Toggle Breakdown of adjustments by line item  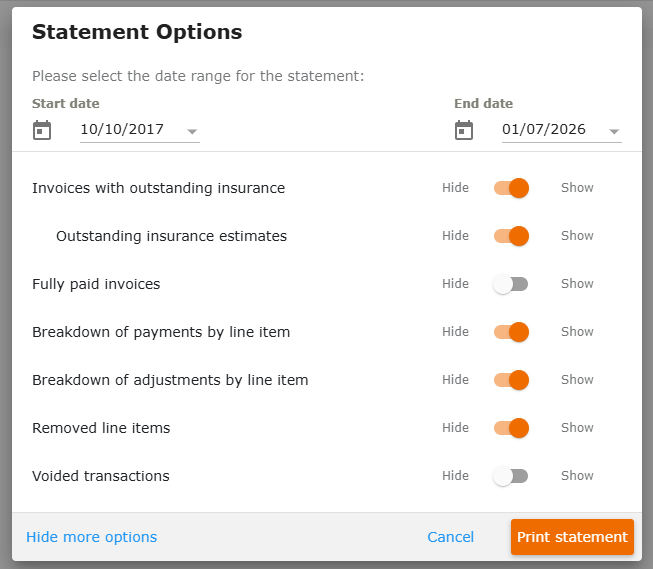pyautogui.click(x=511, y=380)
